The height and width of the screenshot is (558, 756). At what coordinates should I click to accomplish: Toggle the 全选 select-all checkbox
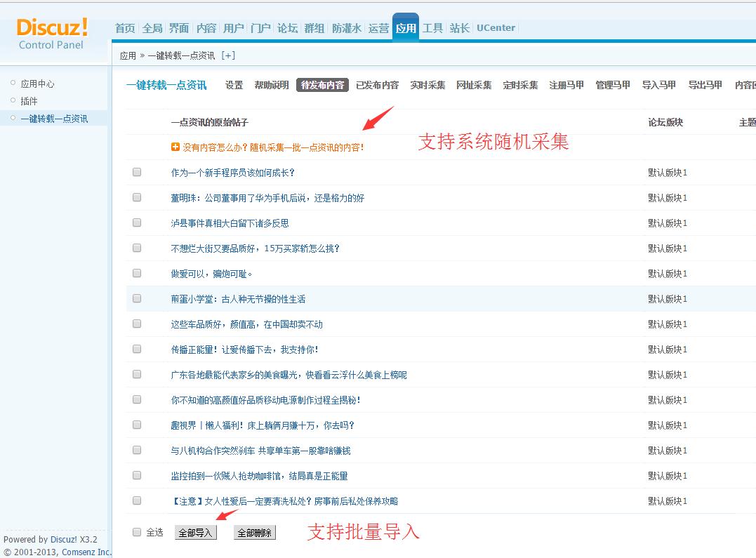[137, 532]
